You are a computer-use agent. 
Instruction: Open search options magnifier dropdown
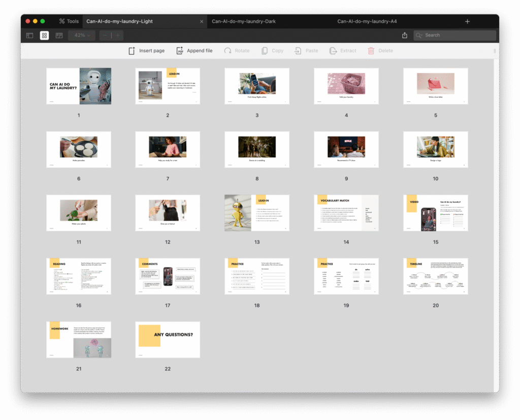click(419, 36)
